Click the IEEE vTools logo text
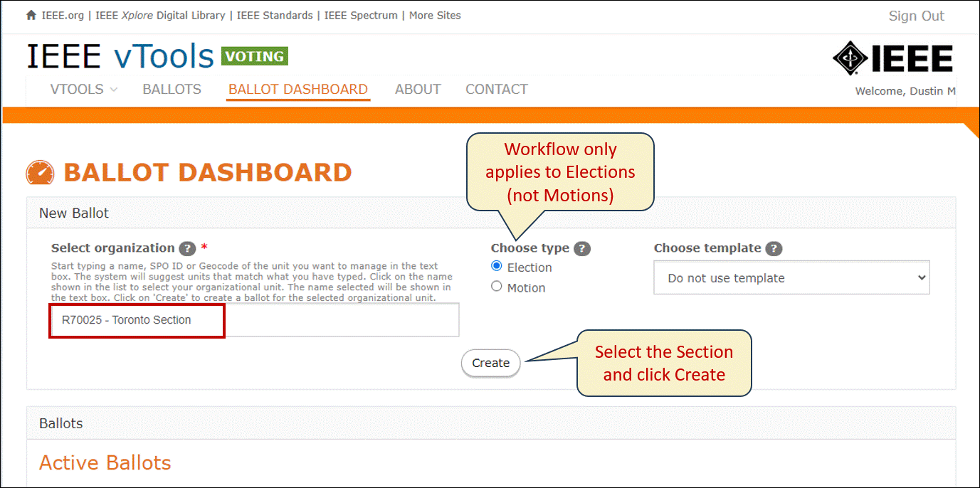The image size is (980, 488). pyautogui.click(x=120, y=56)
